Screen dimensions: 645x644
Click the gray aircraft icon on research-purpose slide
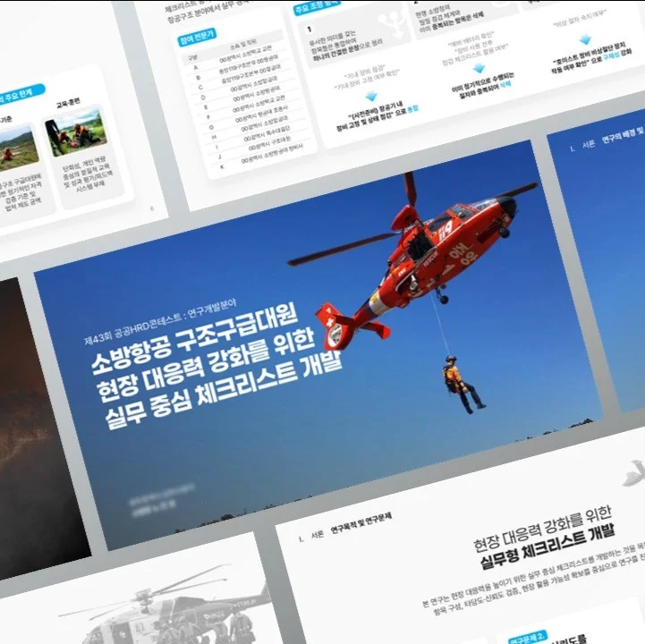[634, 474]
